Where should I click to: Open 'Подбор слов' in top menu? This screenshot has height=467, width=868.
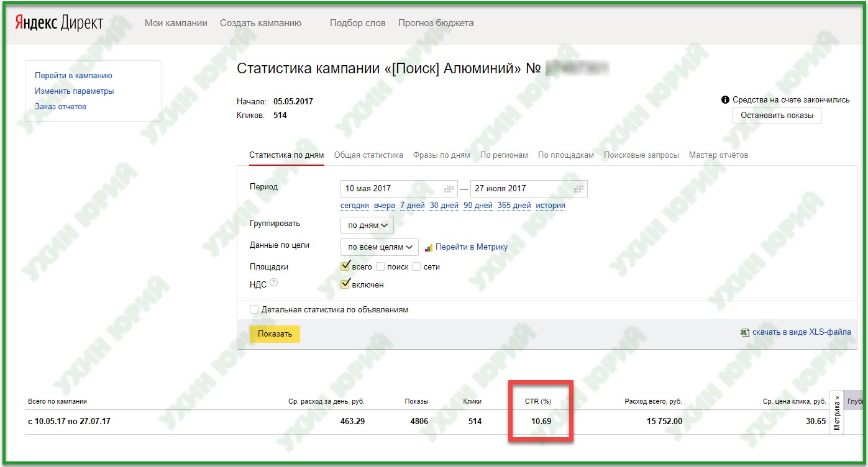click(x=358, y=23)
